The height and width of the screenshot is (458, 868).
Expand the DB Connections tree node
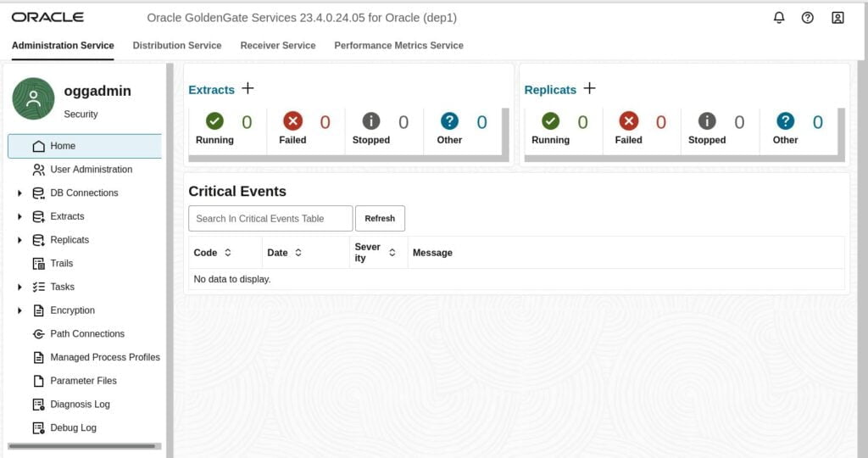coord(19,193)
